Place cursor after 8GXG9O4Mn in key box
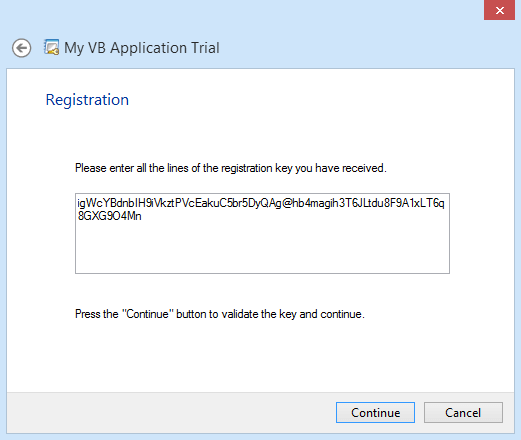 point(142,216)
